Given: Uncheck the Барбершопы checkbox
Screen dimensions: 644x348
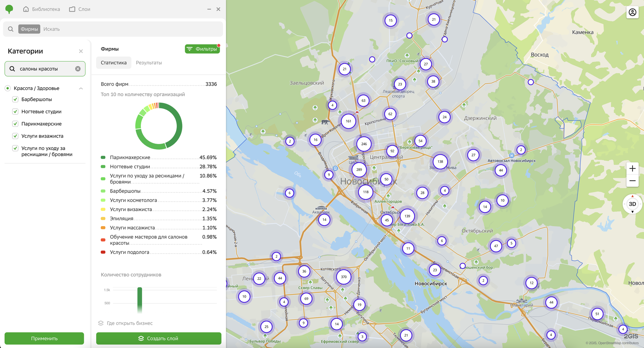Looking at the screenshot, I should click(x=15, y=99).
